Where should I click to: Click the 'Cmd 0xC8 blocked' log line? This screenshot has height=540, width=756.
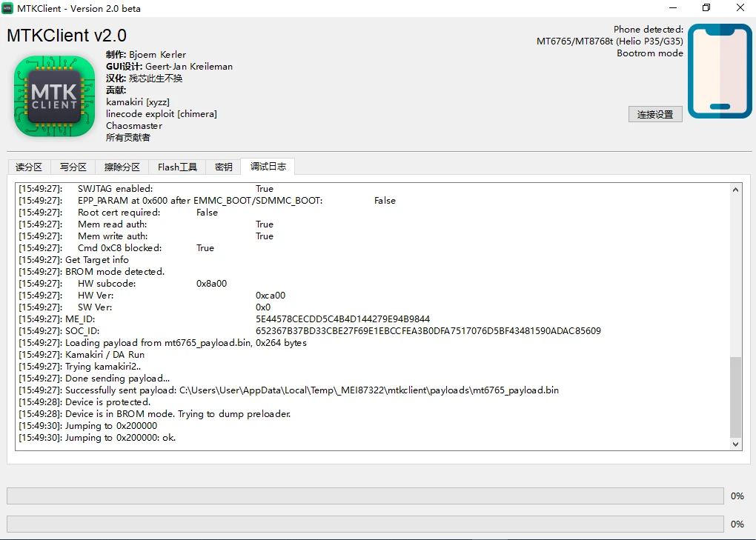[x=116, y=248]
